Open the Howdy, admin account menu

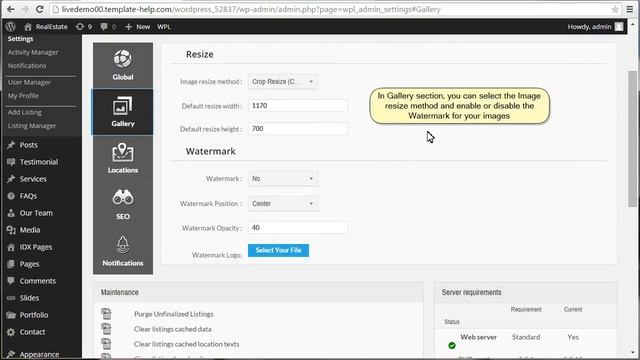595,27
